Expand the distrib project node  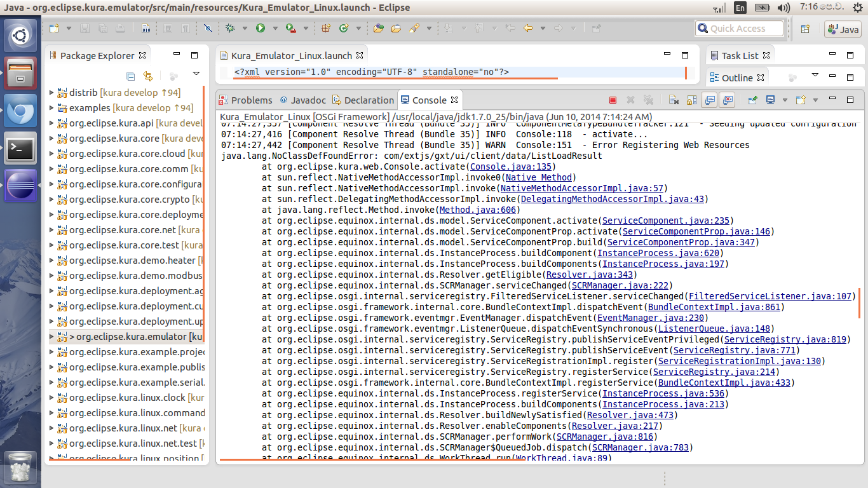[x=52, y=93]
